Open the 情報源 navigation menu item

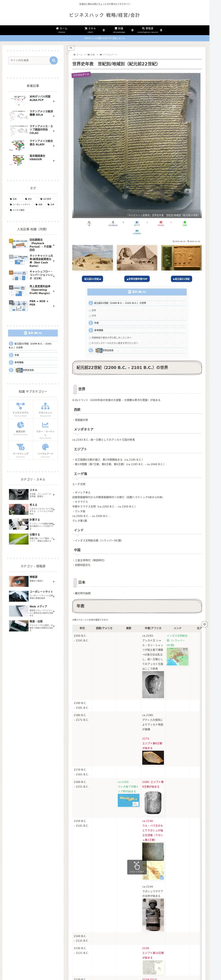(148, 30)
